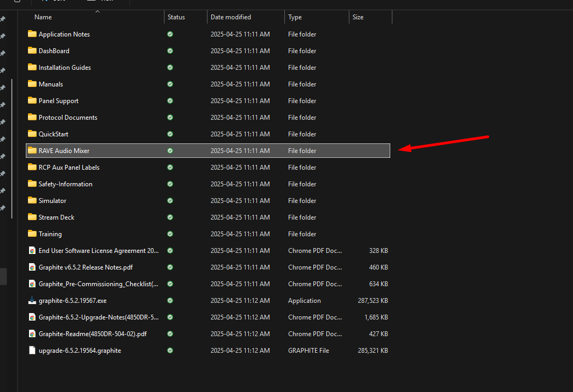Click the sync status icon for Training

tap(170, 234)
